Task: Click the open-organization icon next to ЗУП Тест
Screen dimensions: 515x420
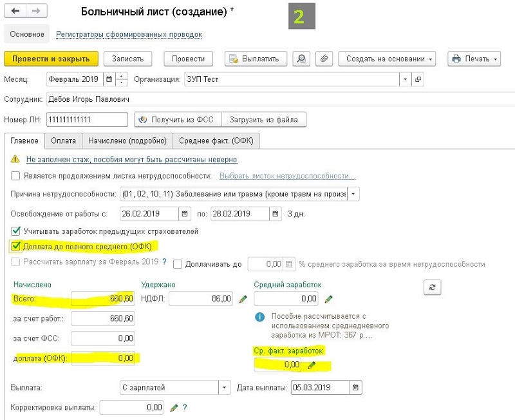Action: [418, 79]
